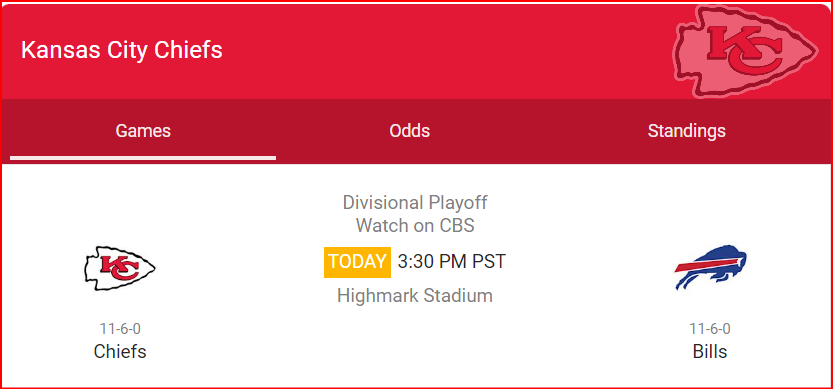Click the Kansas City Chiefs header title
The height and width of the screenshot is (389, 833).
122,50
